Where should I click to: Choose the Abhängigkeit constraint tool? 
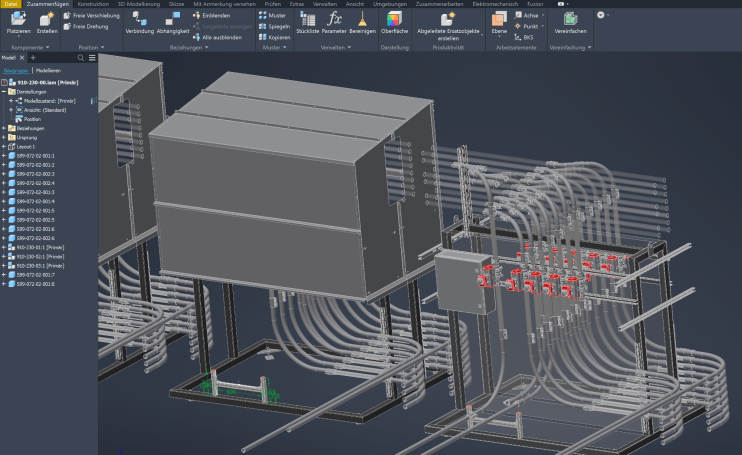pos(173,23)
